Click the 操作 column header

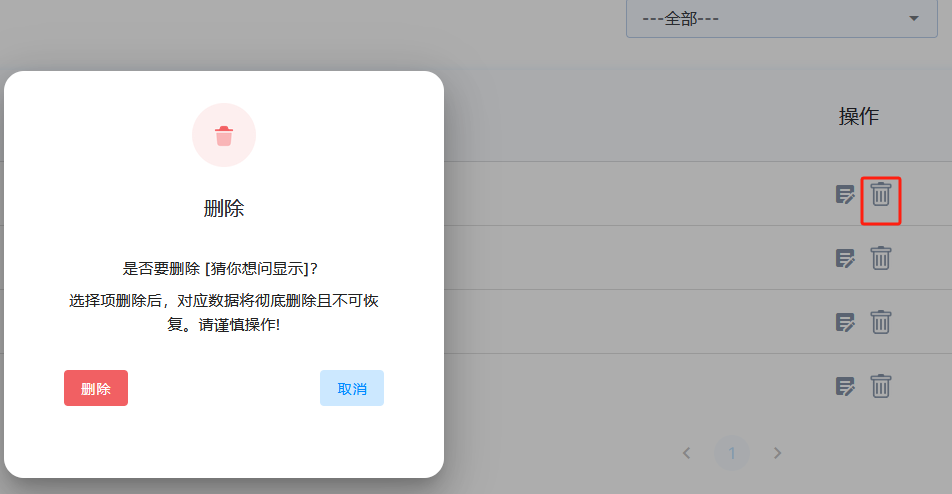(x=858, y=116)
